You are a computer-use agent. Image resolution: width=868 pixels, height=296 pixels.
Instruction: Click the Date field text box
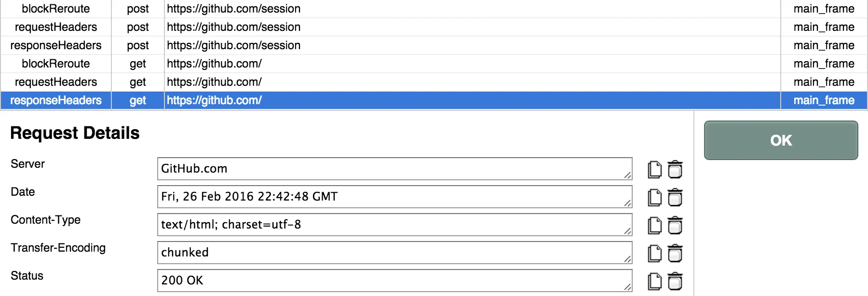click(x=394, y=197)
